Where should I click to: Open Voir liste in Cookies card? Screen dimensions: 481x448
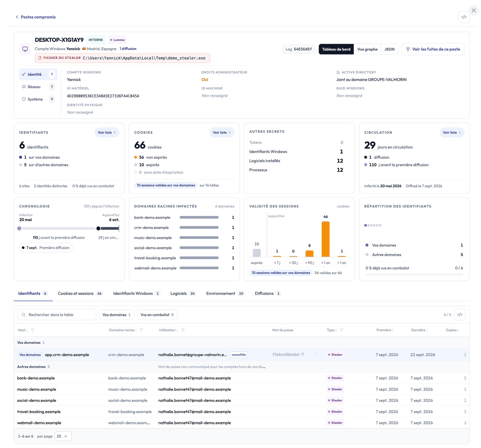tap(222, 132)
